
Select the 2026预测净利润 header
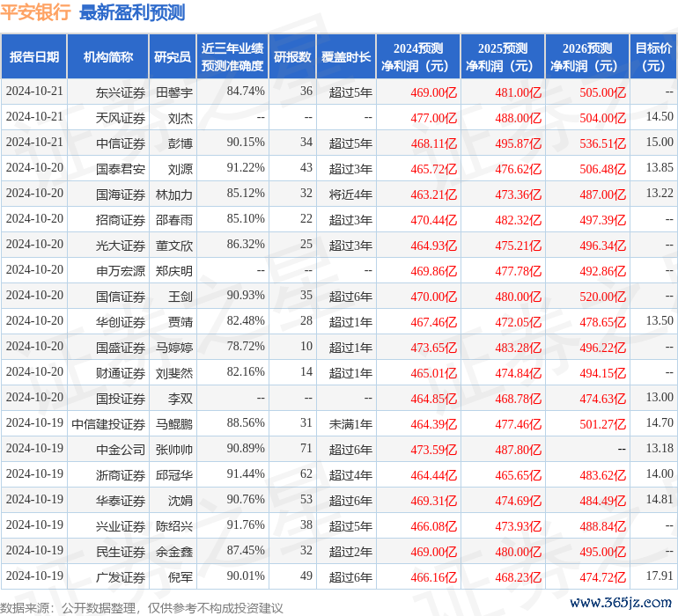pos(587,57)
